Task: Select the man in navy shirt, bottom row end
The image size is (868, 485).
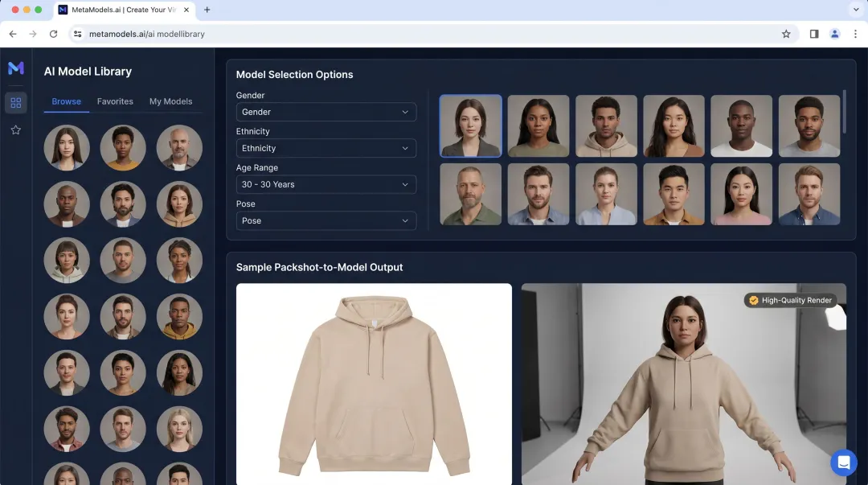Action: 809,194
